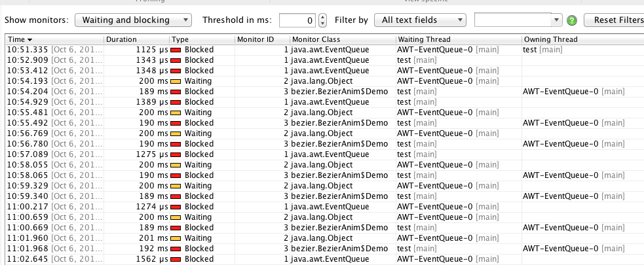Click the red Blocked icon in the 10:54.204 row
Viewport: 644px width, 265px height.
pyautogui.click(x=176, y=92)
